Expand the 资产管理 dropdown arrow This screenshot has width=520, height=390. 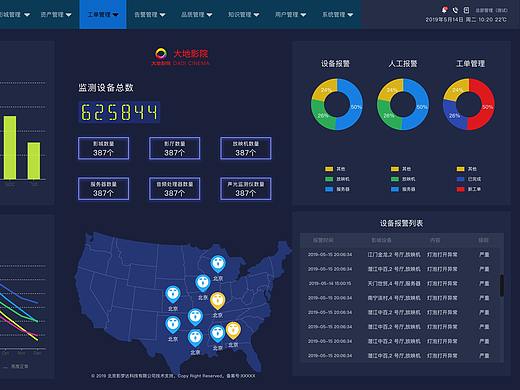pyautogui.click(x=68, y=15)
